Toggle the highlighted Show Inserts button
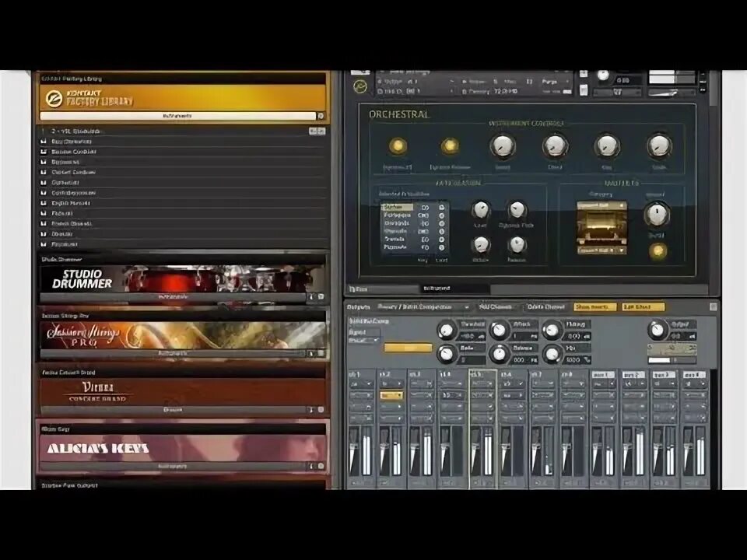The width and height of the screenshot is (747, 560). coord(595,307)
